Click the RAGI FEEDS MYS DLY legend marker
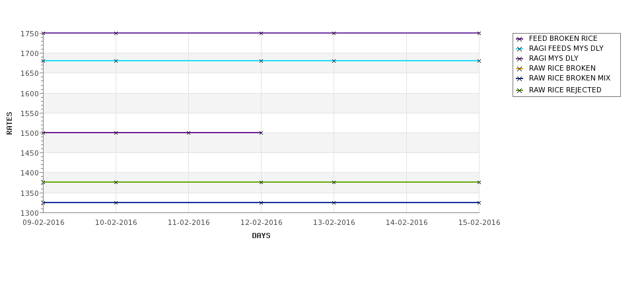 click(520, 49)
